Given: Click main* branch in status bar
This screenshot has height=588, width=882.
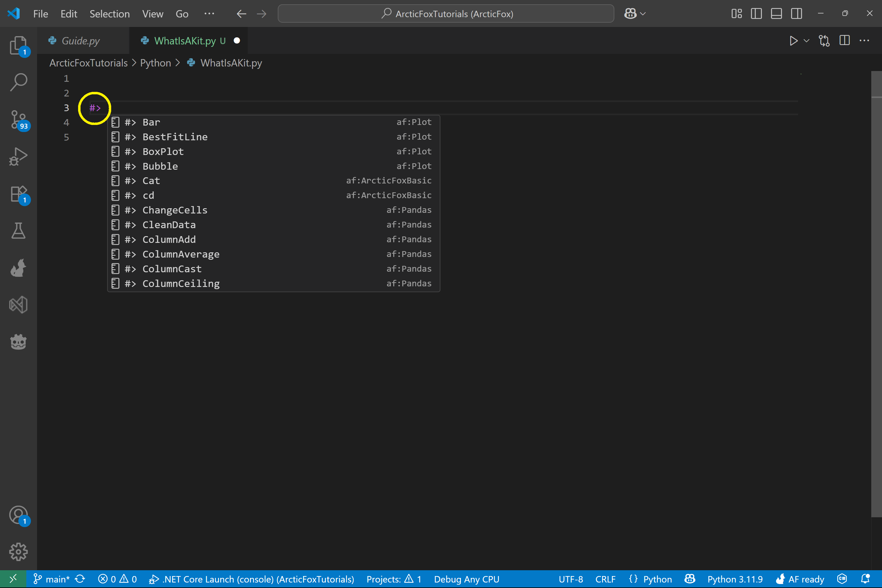Looking at the screenshot, I should 51,579.
